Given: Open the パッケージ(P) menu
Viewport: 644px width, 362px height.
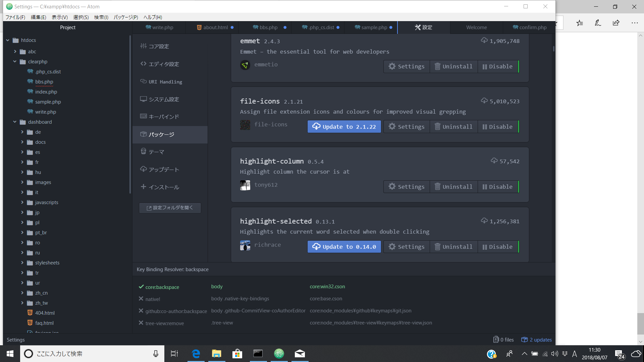Looking at the screenshot, I should [126, 17].
